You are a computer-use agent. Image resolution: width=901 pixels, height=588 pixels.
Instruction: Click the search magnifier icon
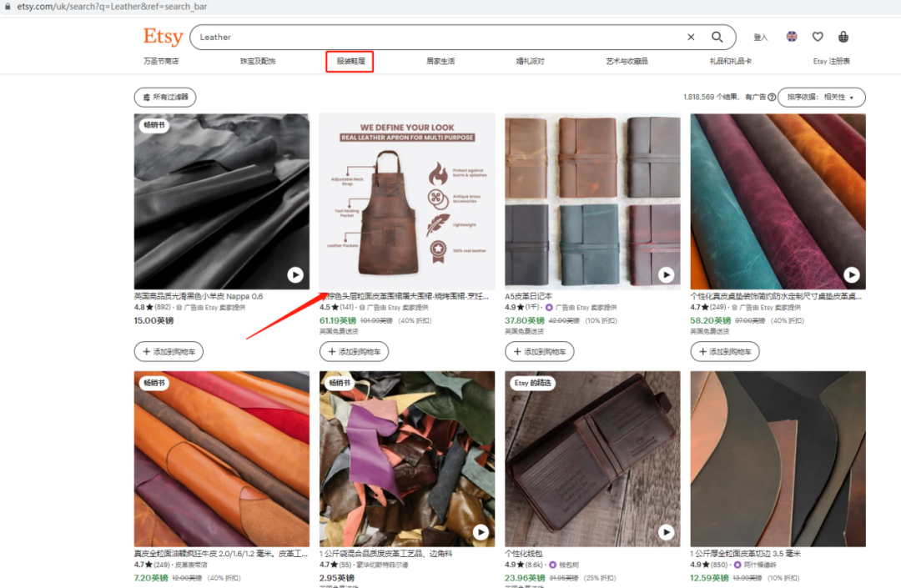717,37
